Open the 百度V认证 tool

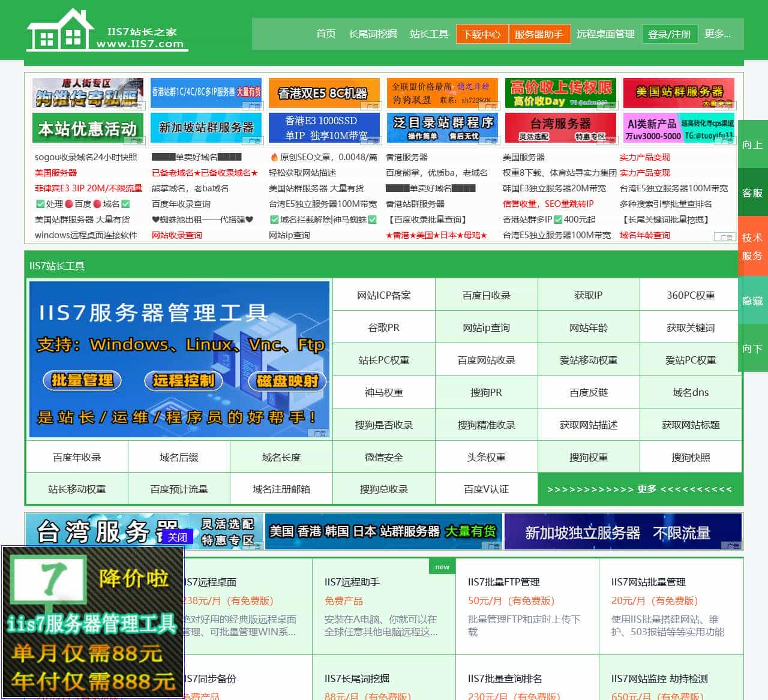coord(486,489)
